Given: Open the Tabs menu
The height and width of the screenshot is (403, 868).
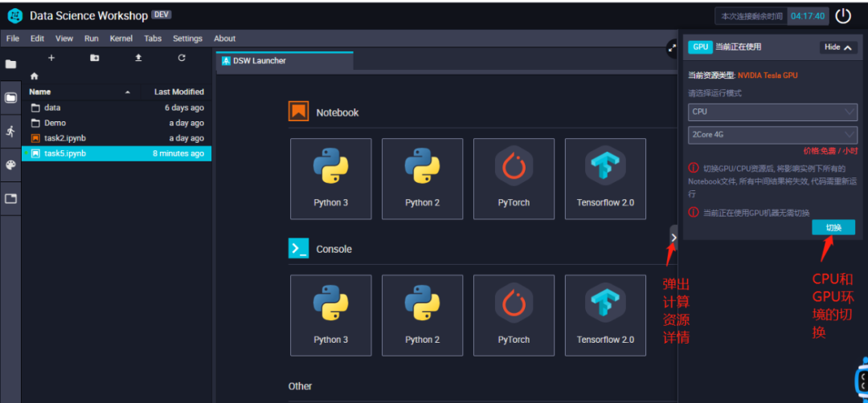Looking at the screenshot, I should click(x=153, y=39).
